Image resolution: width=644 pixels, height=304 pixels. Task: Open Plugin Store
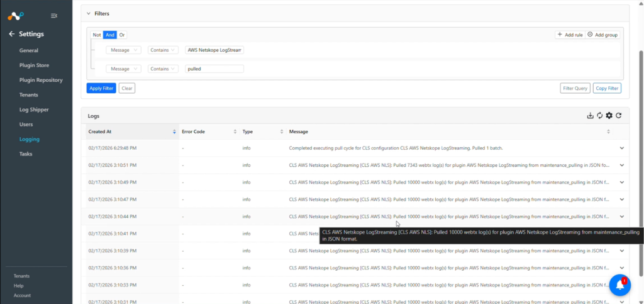point(34,65)
